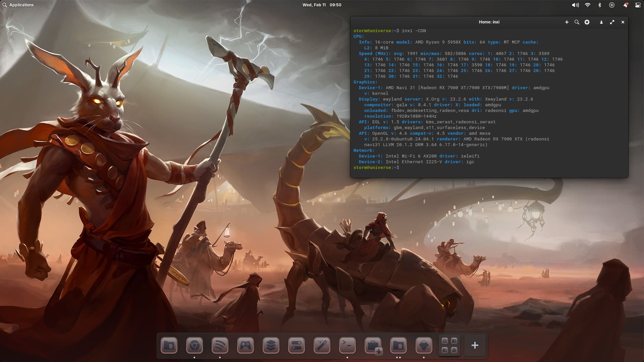This screenshot has width=644, height=362.
Task: Open terminal search with magnifier icon
Action: pos(577,22)
